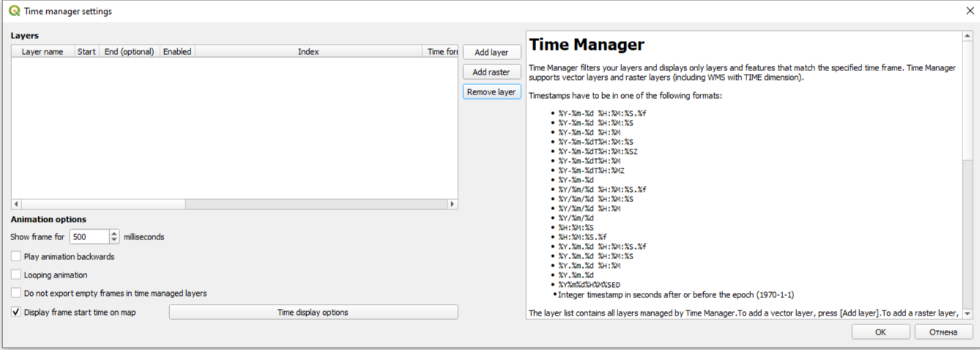Click the layers table horizontal scrollbar thumb
Viewport: 980px width, 350px height.
(x=103, y=204)
